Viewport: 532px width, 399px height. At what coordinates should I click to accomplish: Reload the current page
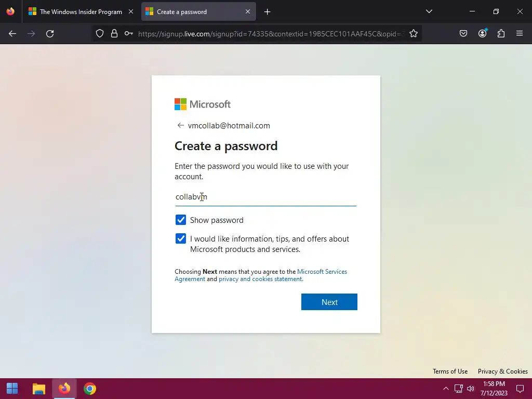click(x=50, y=34)
